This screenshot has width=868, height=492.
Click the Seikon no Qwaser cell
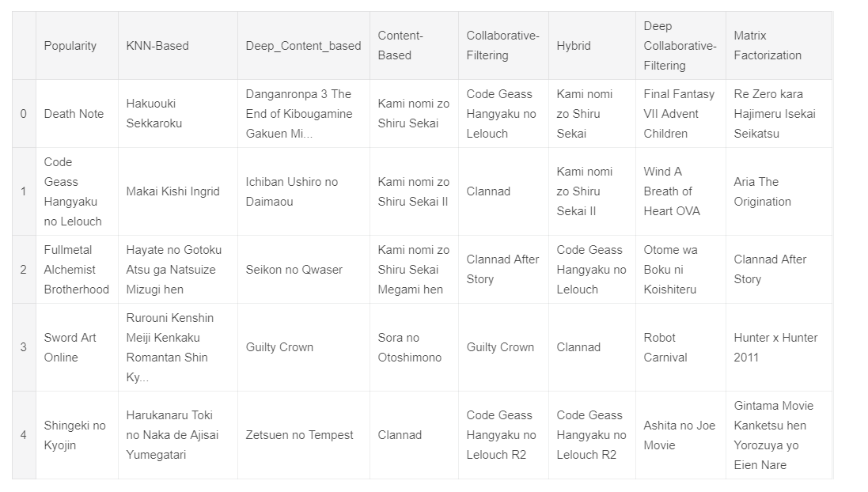tap(294, 270)
